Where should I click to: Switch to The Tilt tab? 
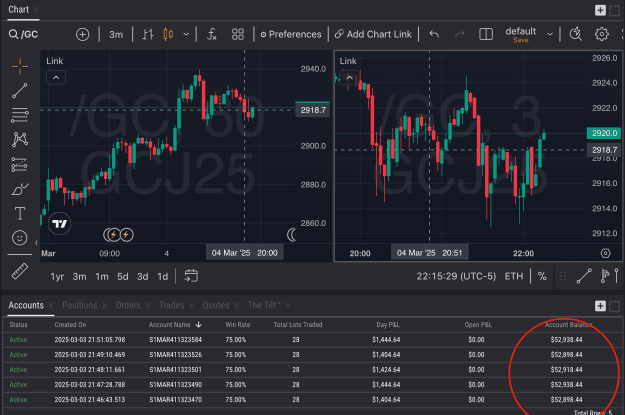264,305
